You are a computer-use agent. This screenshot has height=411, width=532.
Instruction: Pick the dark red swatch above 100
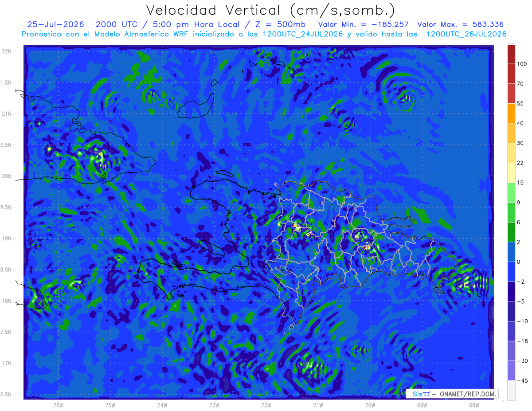pyautogui.click(x=511, y=54)
